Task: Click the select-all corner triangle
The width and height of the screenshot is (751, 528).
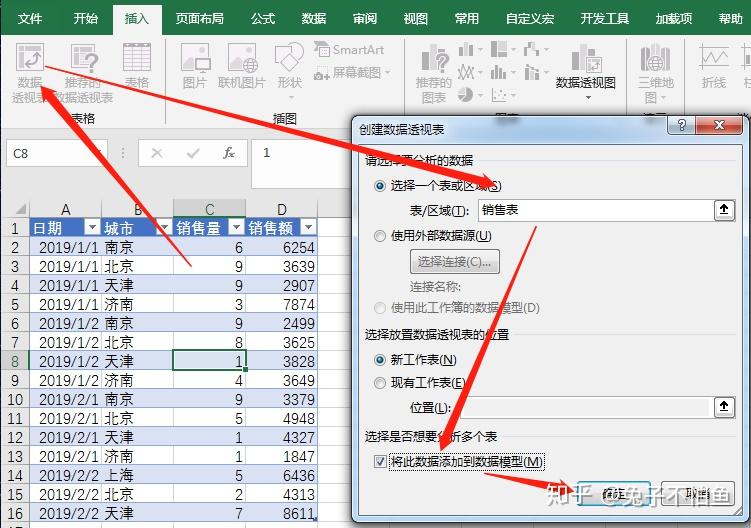Action: click(x=20, y=209)
